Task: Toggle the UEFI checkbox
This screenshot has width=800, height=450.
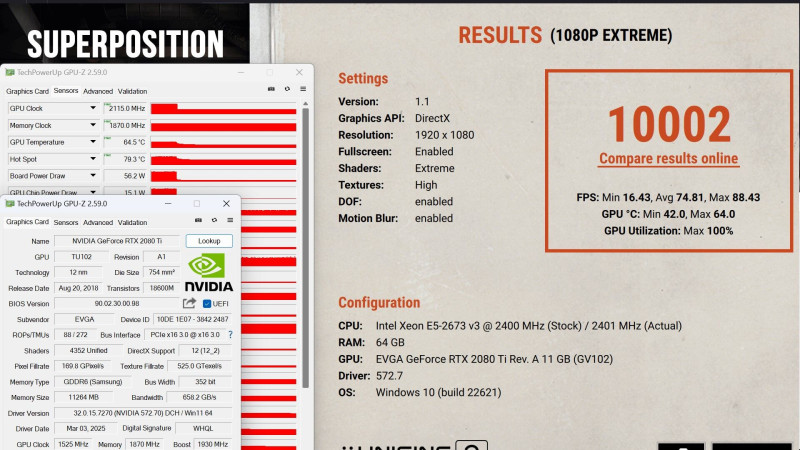Action: 207,304
